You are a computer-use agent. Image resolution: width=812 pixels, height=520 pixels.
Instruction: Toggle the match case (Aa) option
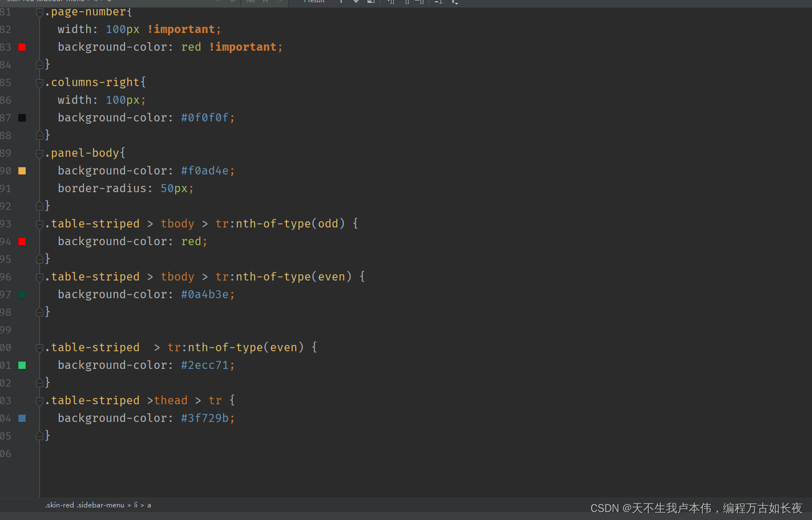click(x=250, y=2)
